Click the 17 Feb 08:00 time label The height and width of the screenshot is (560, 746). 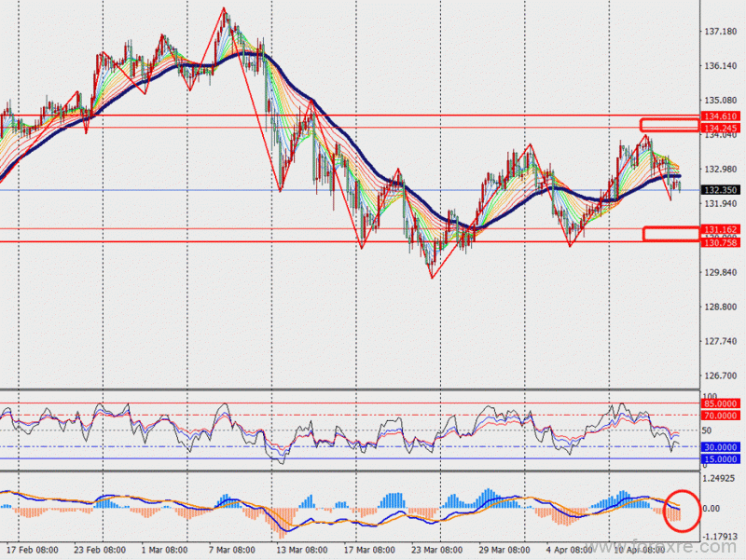[33, 550]
